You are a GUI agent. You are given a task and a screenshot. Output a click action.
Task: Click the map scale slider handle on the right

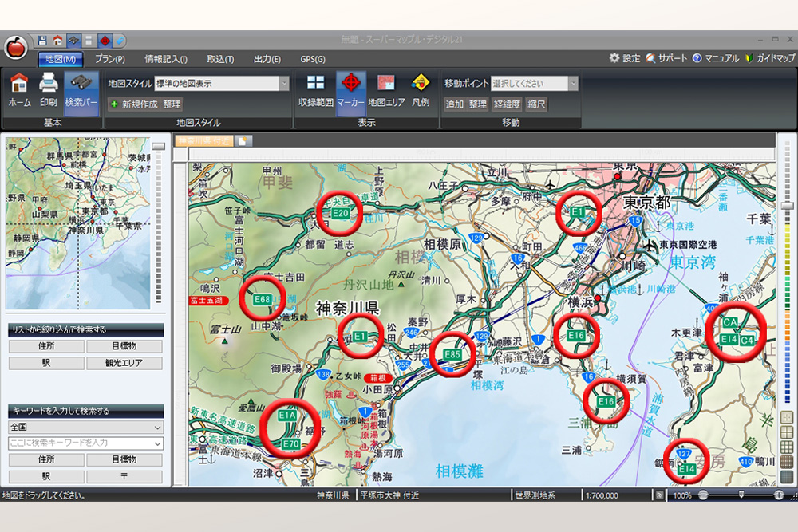pos(788,206)
